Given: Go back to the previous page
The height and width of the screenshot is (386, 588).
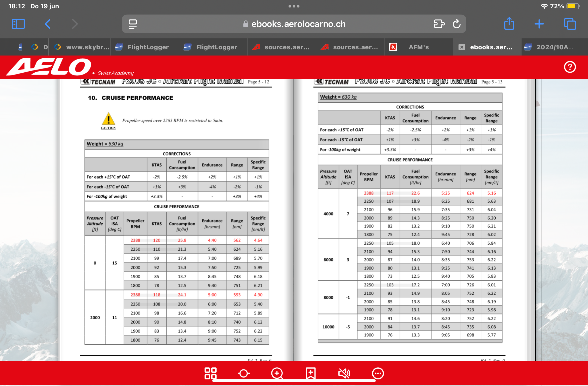Looking at the screenshot, I should click(47, 24).
